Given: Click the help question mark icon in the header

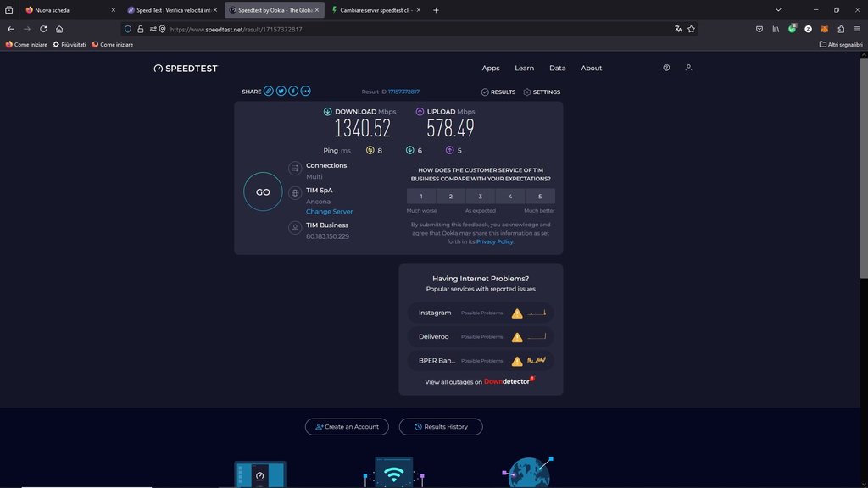Looking at the screenshot, I should [666, 68].
